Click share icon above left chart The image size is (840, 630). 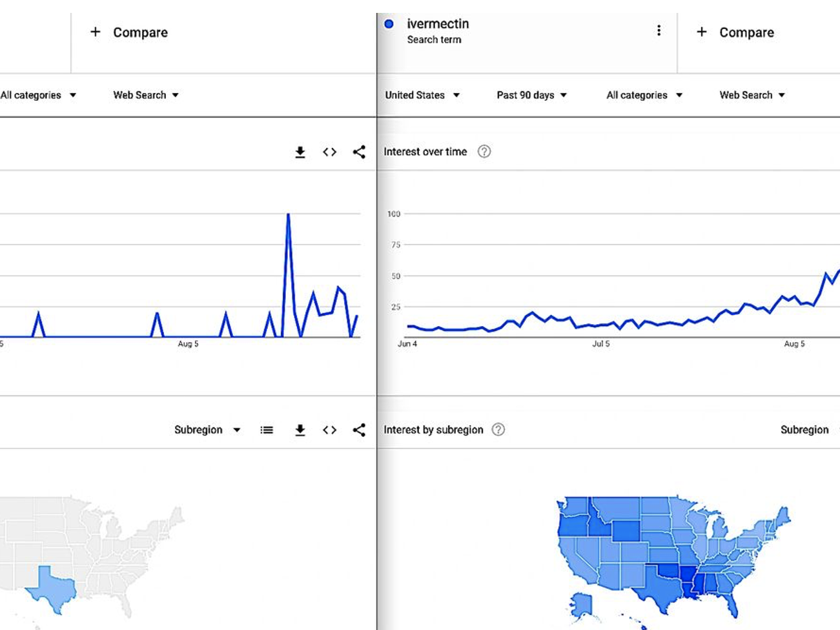point(359,152)
